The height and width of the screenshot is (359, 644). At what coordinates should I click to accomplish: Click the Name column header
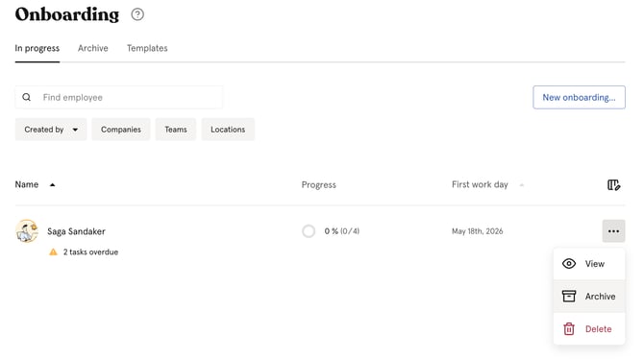coord(27,184)
